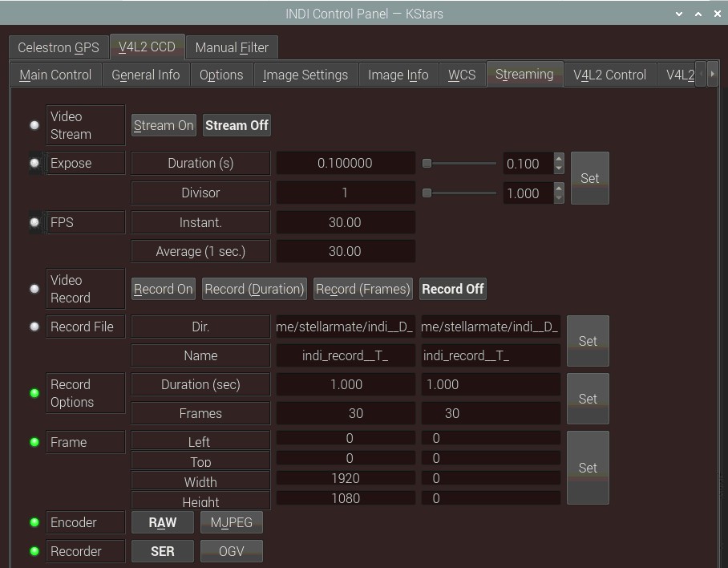Select the MJPEG encoder
728x568 pixels.
(x=231, y=522)
